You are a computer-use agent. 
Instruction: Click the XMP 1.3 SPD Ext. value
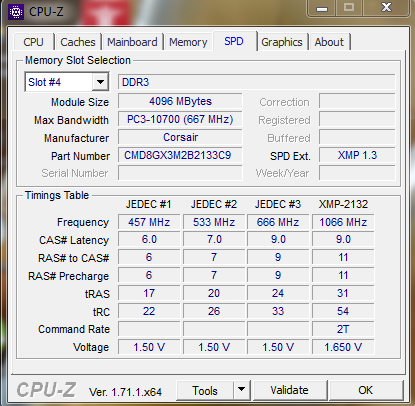[357, 155]
